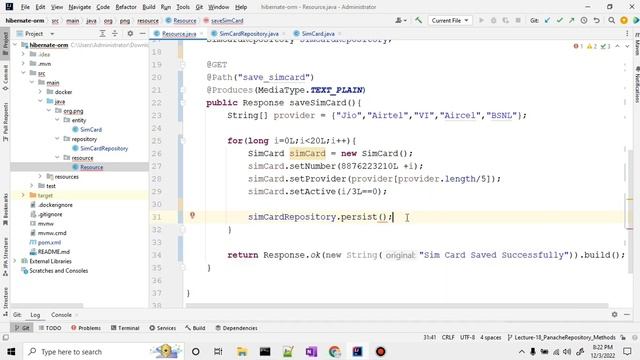Open the Terminal tool window

click(x=125, y=328)
